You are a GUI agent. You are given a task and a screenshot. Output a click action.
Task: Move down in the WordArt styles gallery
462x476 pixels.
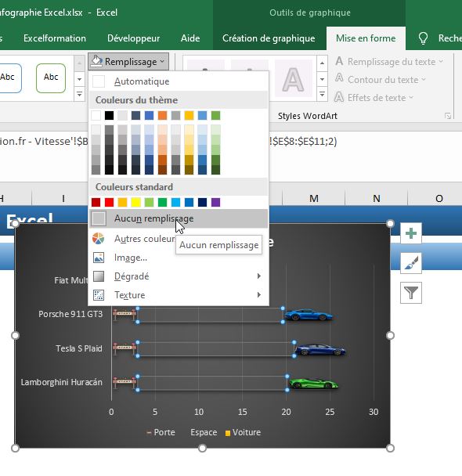click(x=322, y=80)
